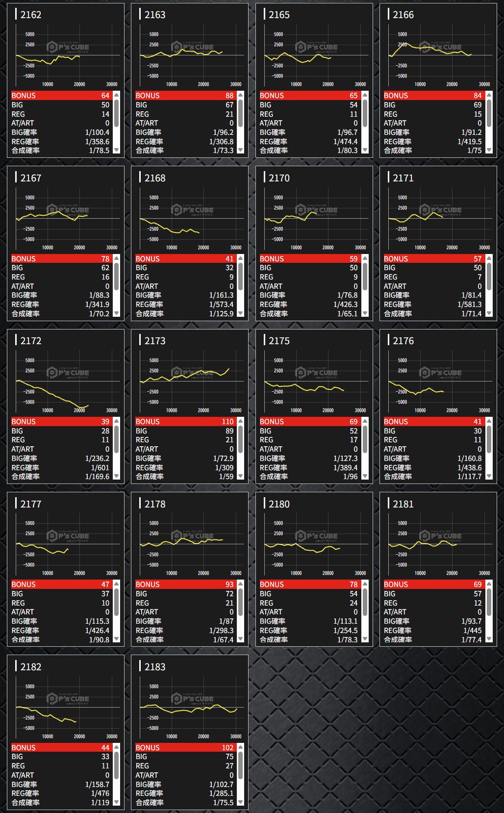Select the BIG 54 row in machine 2165

point(309,105)
